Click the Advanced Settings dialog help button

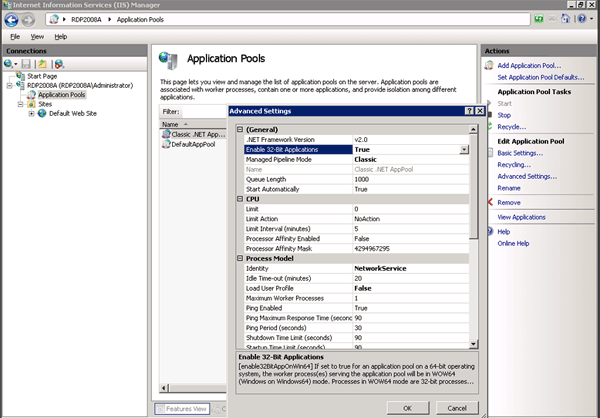[469, 111]
